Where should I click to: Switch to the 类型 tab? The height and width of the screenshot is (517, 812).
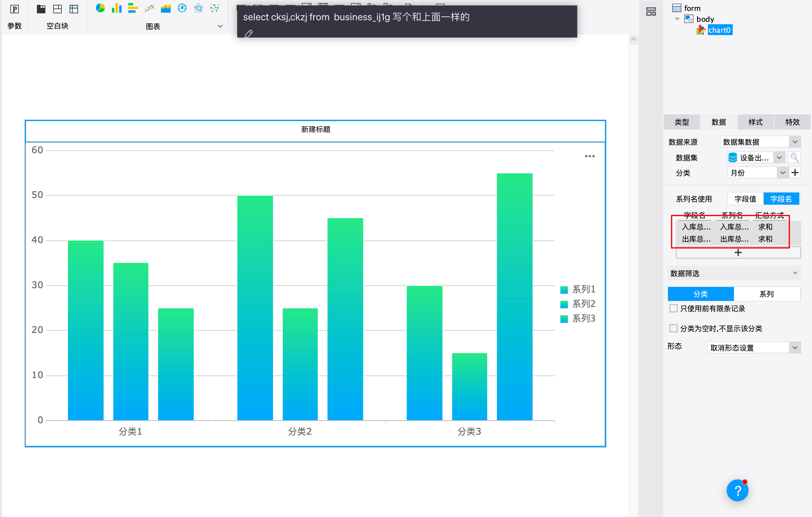[682, 122]
